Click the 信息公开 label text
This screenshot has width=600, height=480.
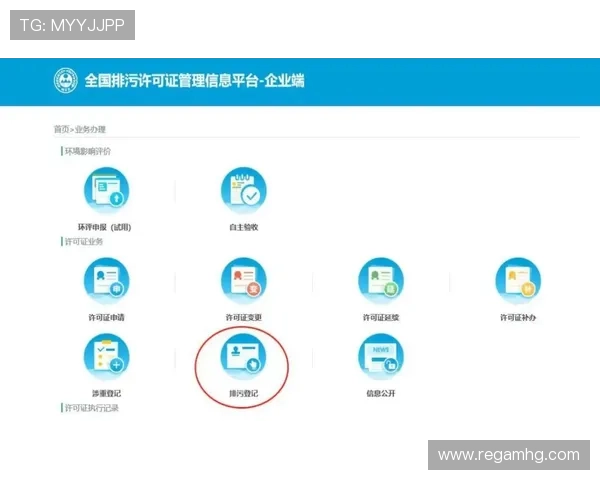tap(381, 393)
